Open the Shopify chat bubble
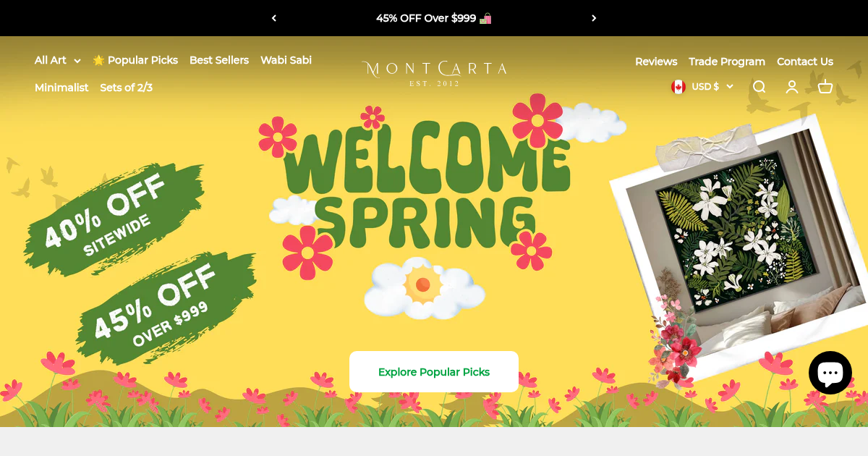This screenshot has width=868, height=456. click(x=830, y=373)
